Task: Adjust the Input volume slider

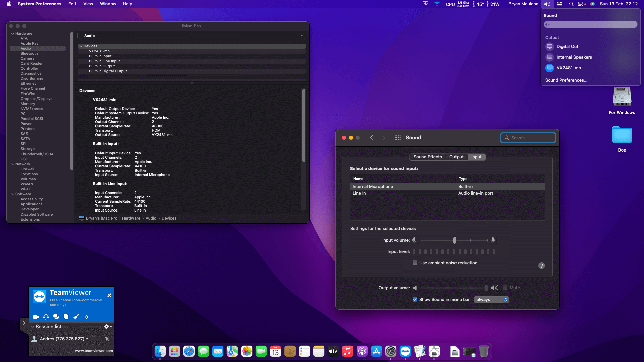Action: (x=455, y=240)
